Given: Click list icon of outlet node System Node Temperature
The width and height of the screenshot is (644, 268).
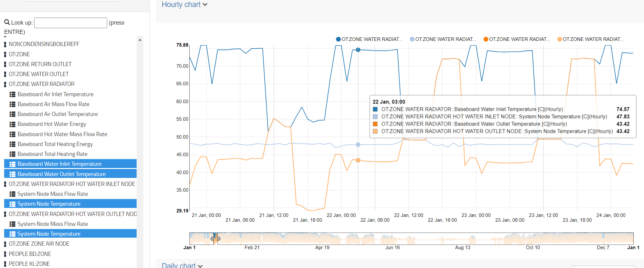Looking at the screenshot, I should 12,234.
